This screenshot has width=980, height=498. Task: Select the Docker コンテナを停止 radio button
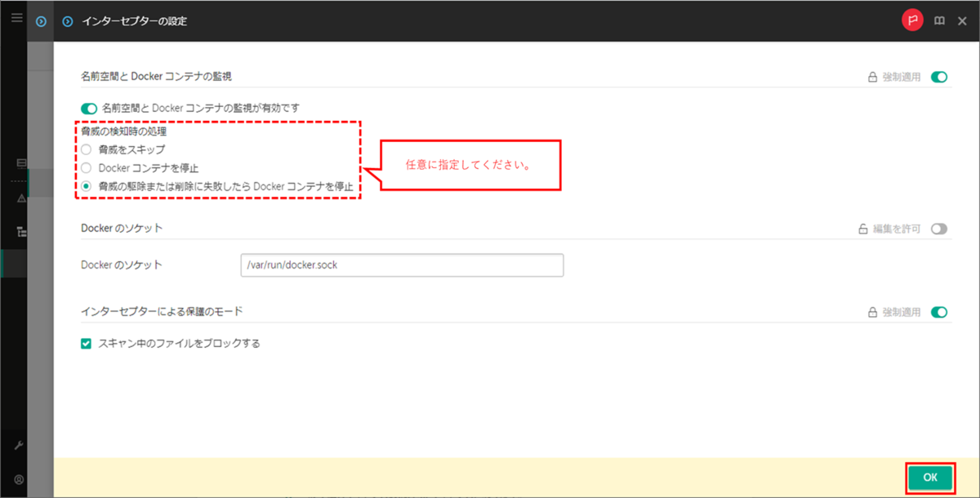pos(84,168)
